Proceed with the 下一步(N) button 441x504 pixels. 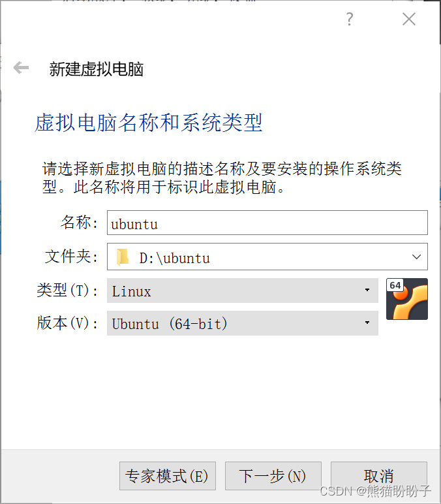[x=273, y=476]
